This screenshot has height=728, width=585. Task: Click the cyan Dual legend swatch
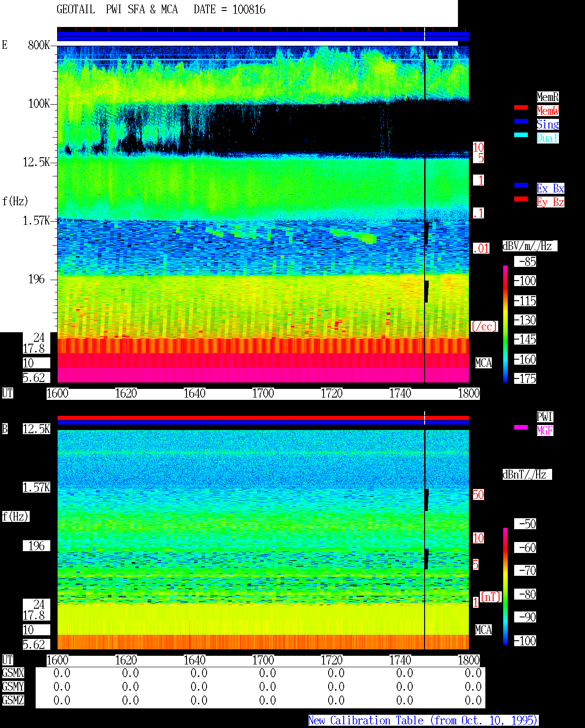pos(521,135)
